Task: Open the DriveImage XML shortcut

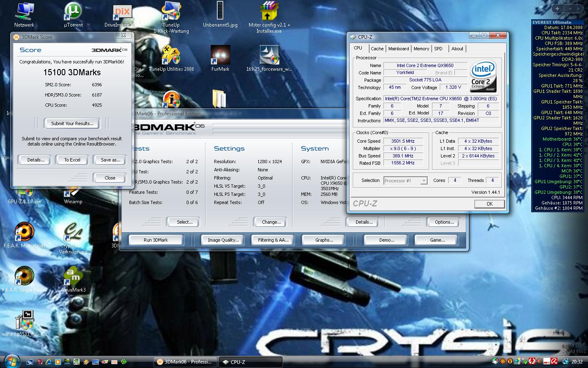Action: [122, 16]
